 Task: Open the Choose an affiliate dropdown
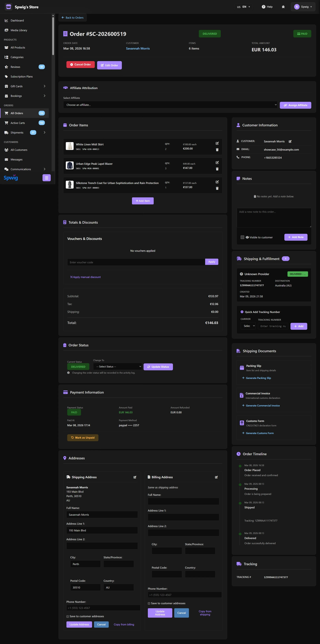point(170,105)
